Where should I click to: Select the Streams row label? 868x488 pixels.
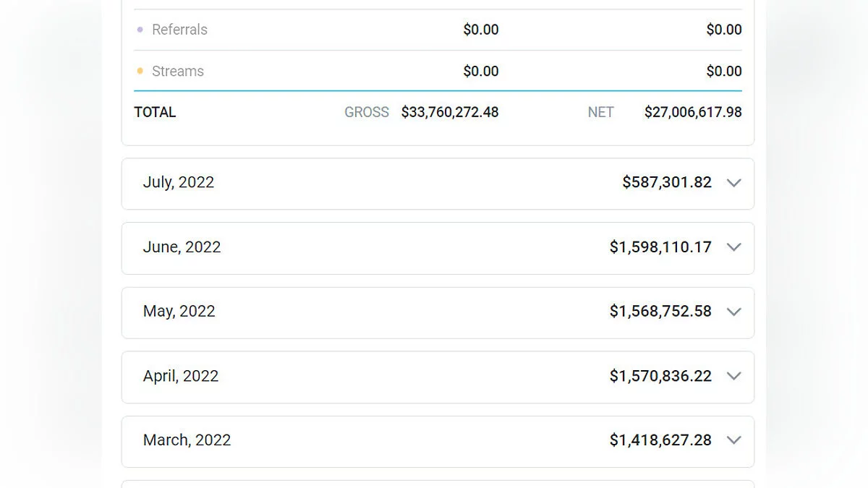[x=178, y=71]
